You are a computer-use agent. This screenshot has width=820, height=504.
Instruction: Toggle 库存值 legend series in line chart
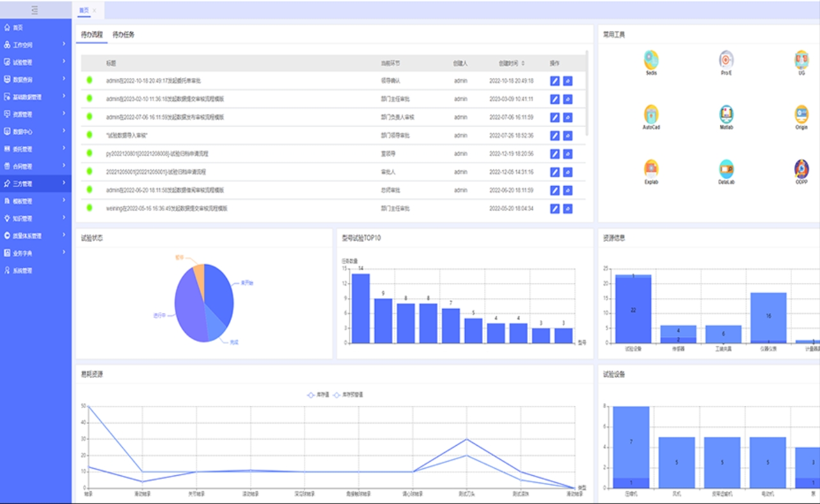point(317,395)
